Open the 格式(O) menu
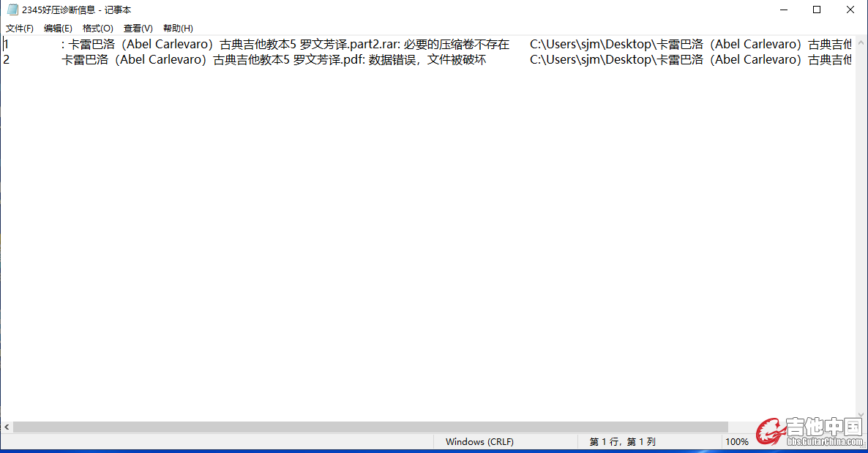868x453 pixels. (x=98, y=29)
